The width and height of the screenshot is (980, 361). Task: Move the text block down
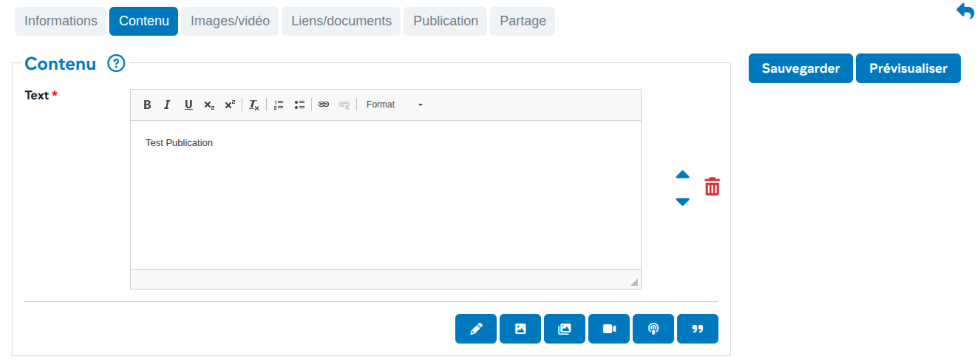tap(682, 201)
